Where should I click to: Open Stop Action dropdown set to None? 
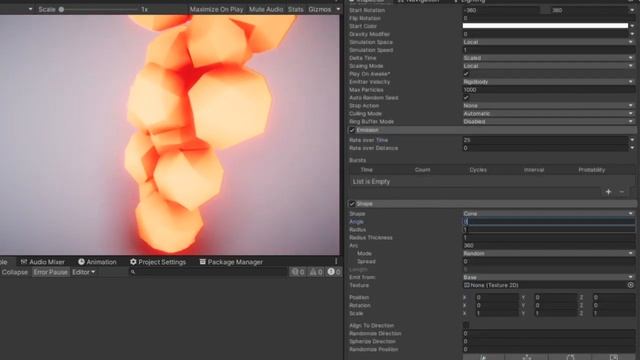pyautogui.click(x=549, y=106)
